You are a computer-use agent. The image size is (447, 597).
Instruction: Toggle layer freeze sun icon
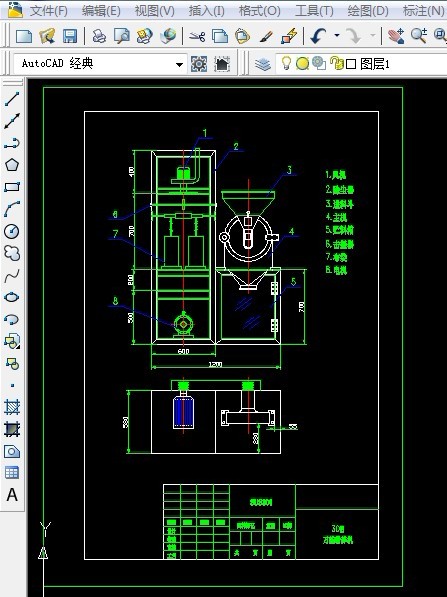pos(302,63)
